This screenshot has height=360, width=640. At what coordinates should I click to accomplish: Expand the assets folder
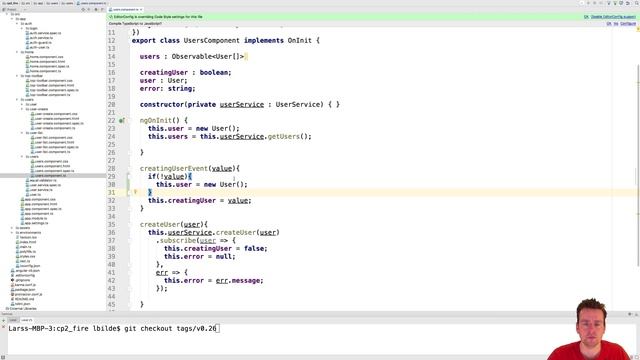pyautogui.click(x=12, y=228)
